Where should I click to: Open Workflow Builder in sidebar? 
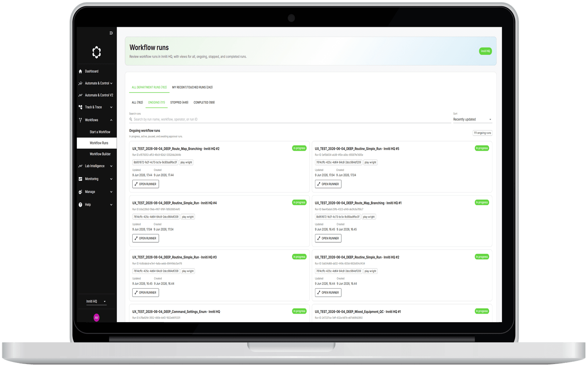click(100, 154)
